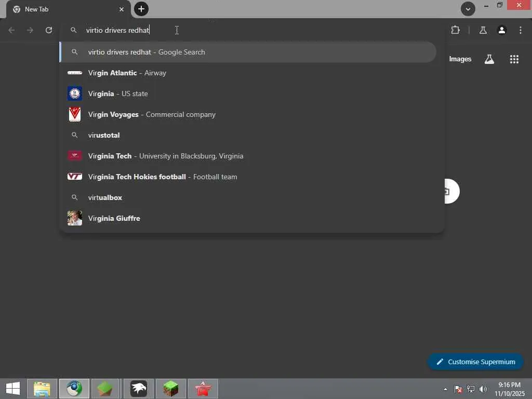Open the Google apps grid icon
This screenshot has height=399, width=532.
(x=514, y=59)
